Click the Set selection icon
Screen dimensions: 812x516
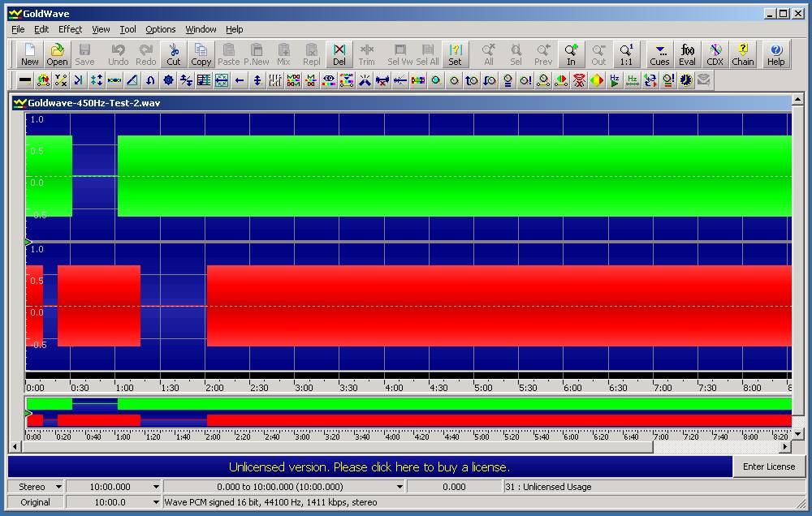[455, 54]
